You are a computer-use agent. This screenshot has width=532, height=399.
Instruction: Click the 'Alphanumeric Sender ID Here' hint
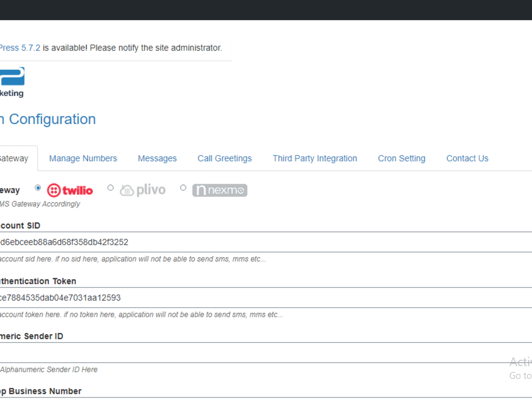[x=49, y=370]
